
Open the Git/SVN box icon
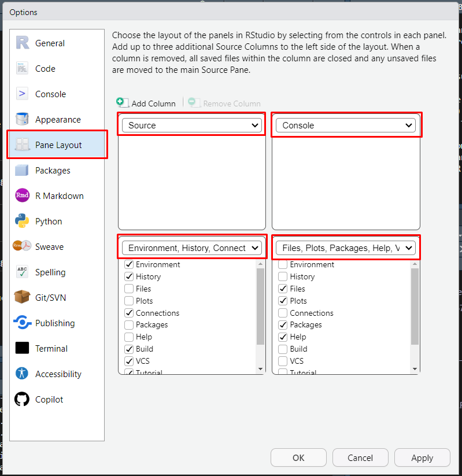coord(22,297)
